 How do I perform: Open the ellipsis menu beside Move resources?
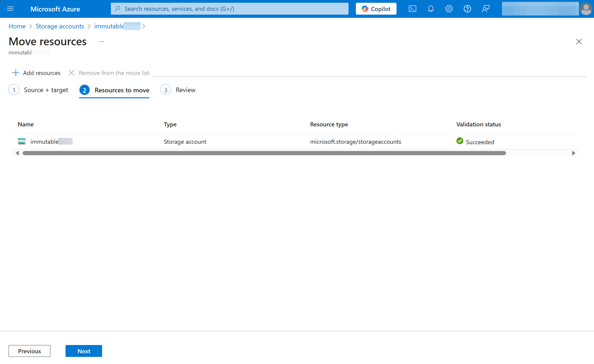[x=101, y=42]
